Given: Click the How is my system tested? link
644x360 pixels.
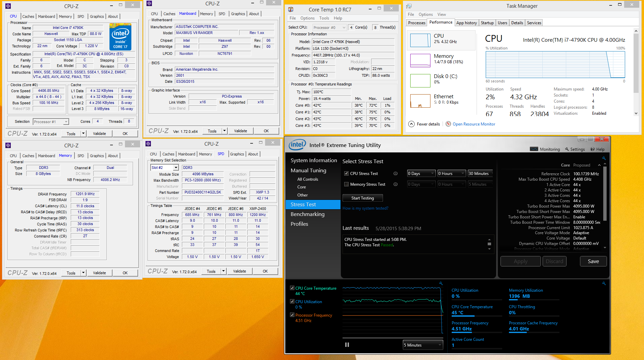Looking at the screenshot, I should [x=365, y=208].
